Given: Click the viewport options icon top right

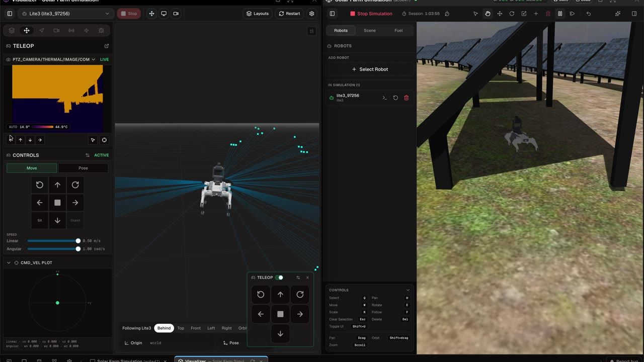Looking at the screenshot, I should [311, 31].
